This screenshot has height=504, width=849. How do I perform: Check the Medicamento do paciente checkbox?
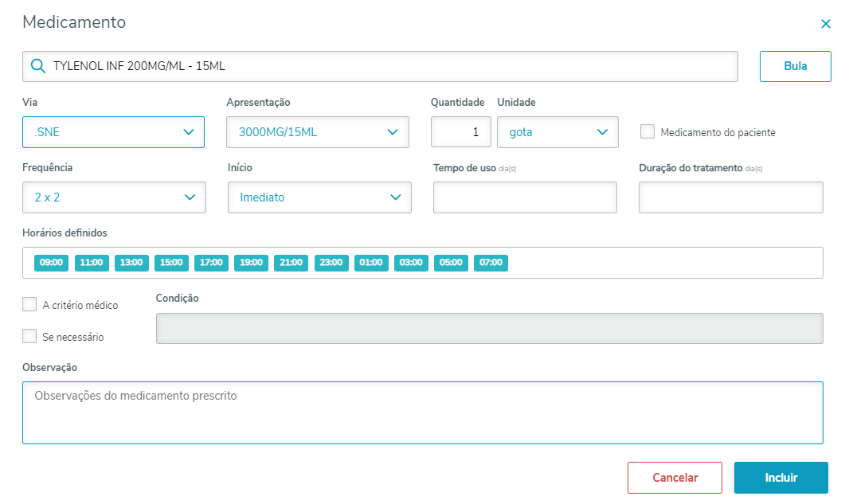(x=648, y=132)
